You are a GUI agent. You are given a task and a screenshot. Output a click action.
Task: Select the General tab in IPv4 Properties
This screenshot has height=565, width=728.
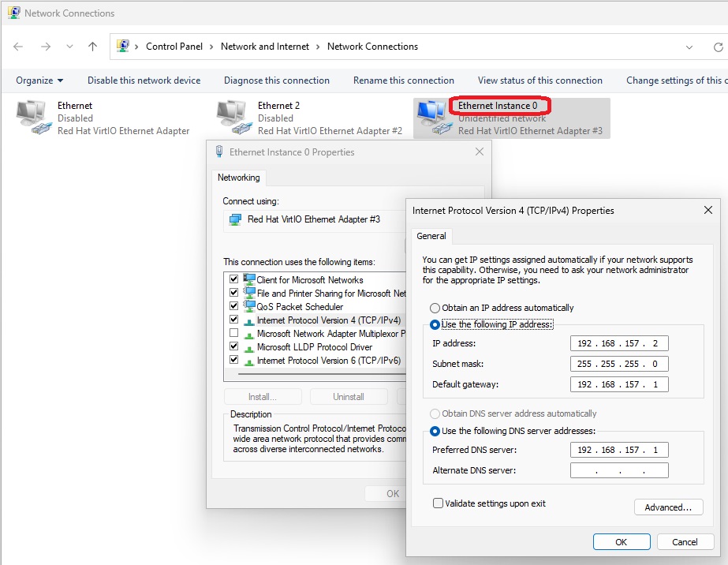[431, 235]
